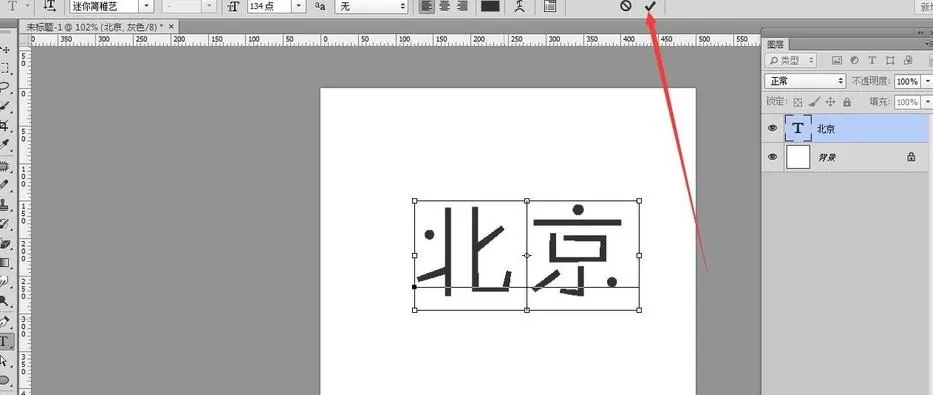Viewport: 933px width, 395px height.
Task: Open the font family dropdown arrow
Action: (x=147, y=6)
